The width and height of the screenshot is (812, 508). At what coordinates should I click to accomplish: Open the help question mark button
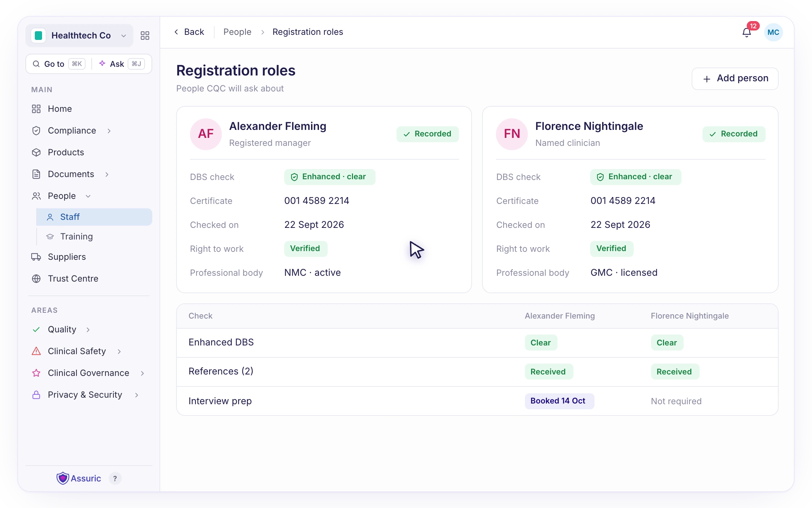click(115, 478)
